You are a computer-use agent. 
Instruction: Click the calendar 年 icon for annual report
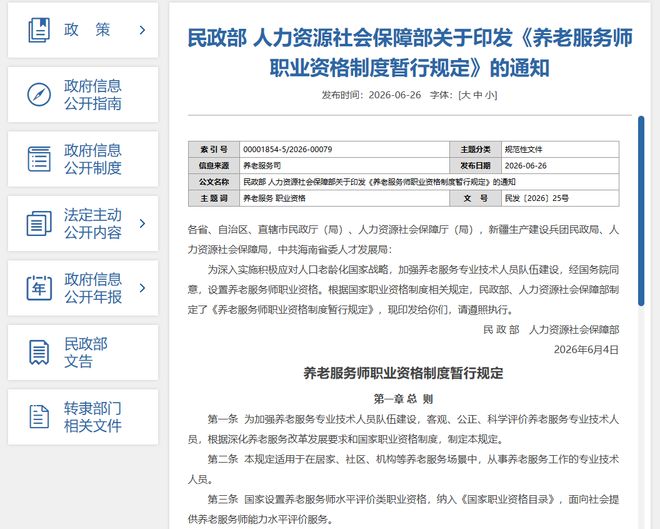(x=39, y=288)
